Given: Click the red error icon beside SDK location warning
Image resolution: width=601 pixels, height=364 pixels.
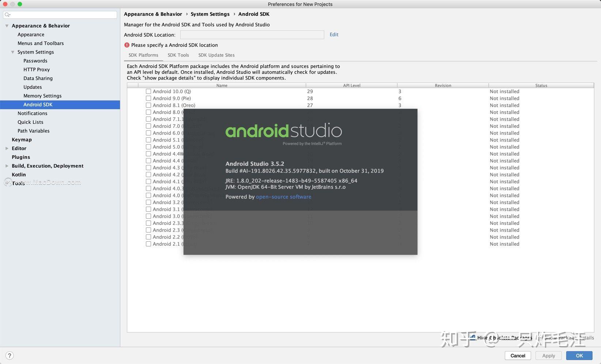Looking at the screenshot, I should tap(127, 45).
